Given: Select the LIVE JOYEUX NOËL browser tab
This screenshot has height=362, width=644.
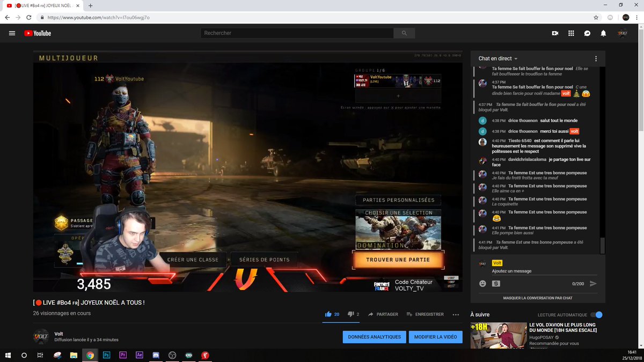Looking at the screenshot, I should [x=42, y=5].
